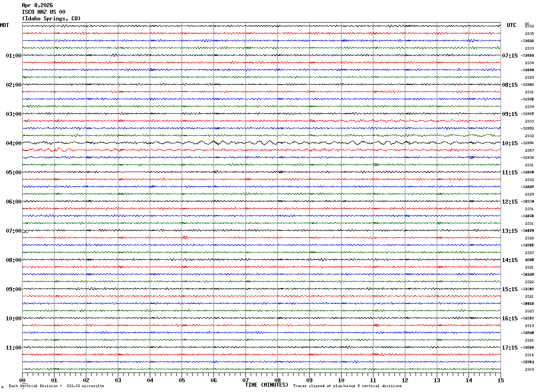Click the DC value "2320"
Viewport: 536px width, 392px height.
pos(529,340)
